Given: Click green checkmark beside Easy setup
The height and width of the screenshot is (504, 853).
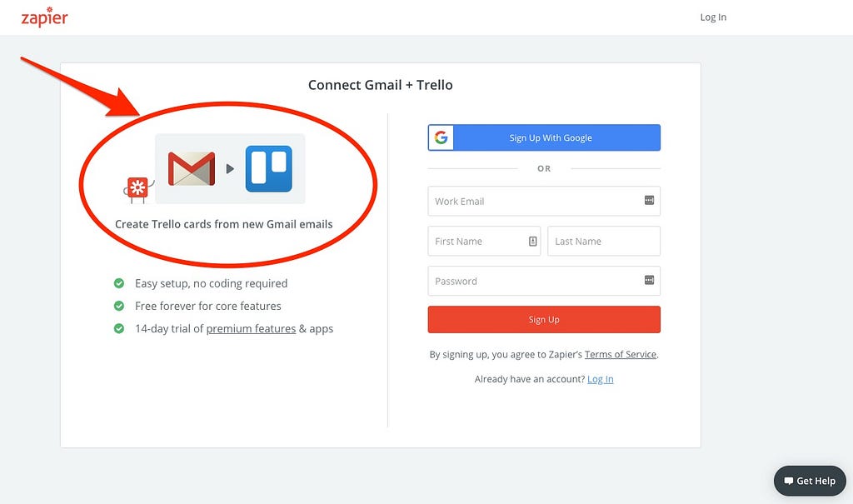Looking at the screenshot, I should [x=118, y=283].
